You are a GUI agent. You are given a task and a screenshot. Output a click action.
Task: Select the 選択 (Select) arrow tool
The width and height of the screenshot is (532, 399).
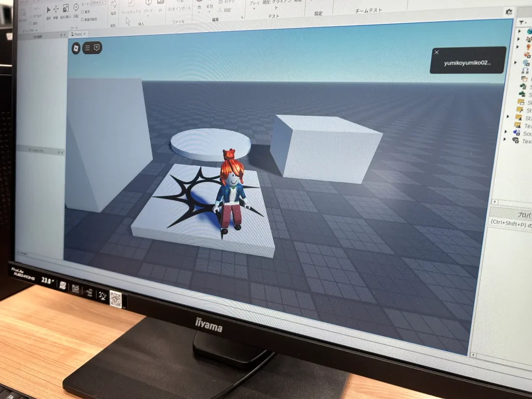click(48, 9)
